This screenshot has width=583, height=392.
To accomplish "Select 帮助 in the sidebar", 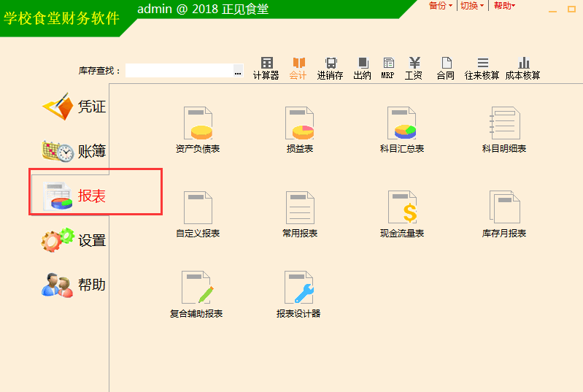I will (x=74, y=285).
